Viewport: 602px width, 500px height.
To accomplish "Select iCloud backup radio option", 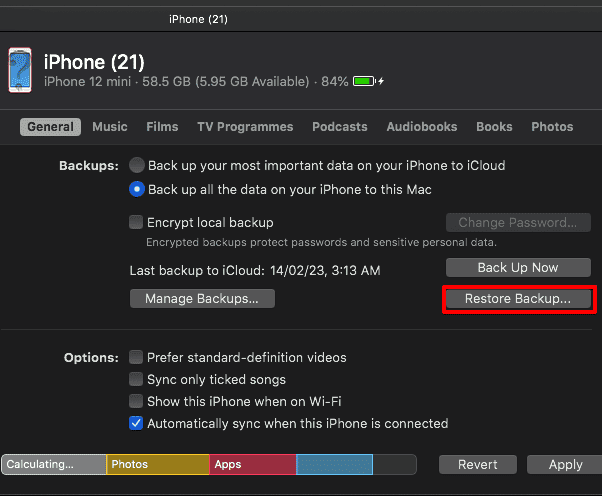I will [x=137, y=165].
